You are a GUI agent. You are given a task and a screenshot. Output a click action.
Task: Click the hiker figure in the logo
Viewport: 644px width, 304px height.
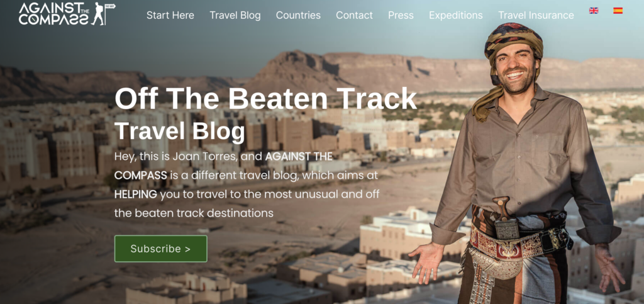click(99, 14)
